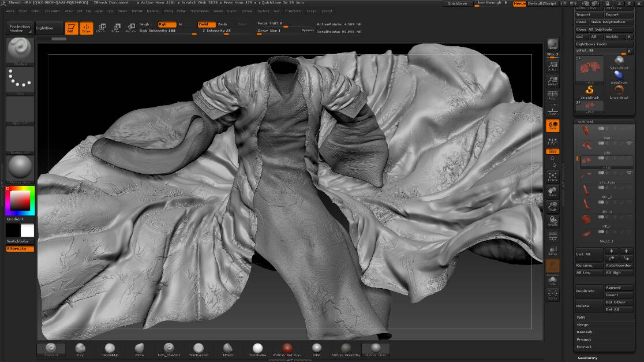Toggle the Rgb paint mode
644x362 pixels.
pyautogui.click(x=166, y=24)
